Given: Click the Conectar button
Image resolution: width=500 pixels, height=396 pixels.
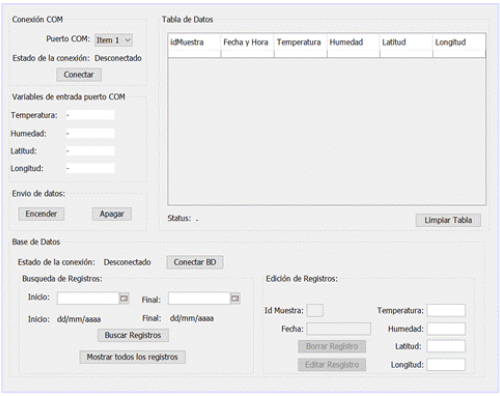Looking at the screenshot, I should tap(79, 75).
